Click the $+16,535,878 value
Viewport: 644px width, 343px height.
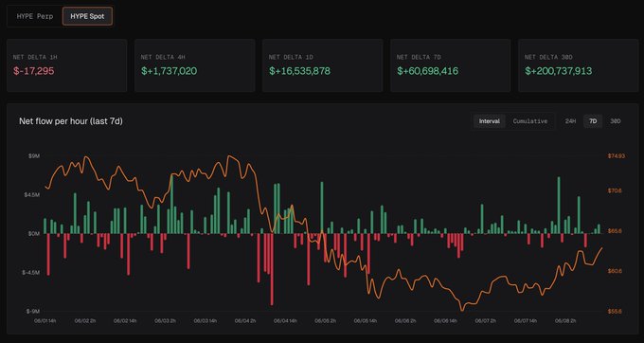(300, 71)
